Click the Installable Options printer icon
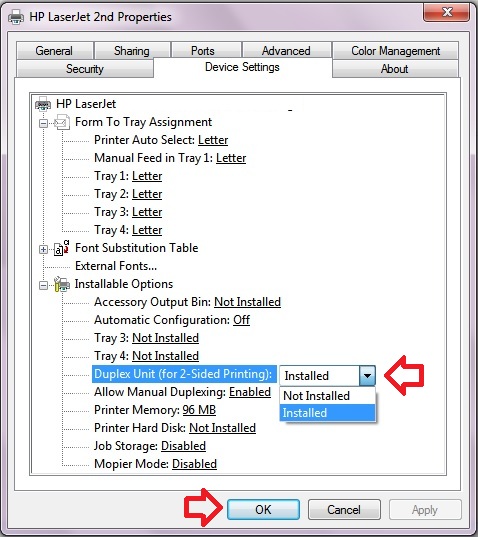The width and height of the screenshot is (478, 537). click(x=62, y=284)
